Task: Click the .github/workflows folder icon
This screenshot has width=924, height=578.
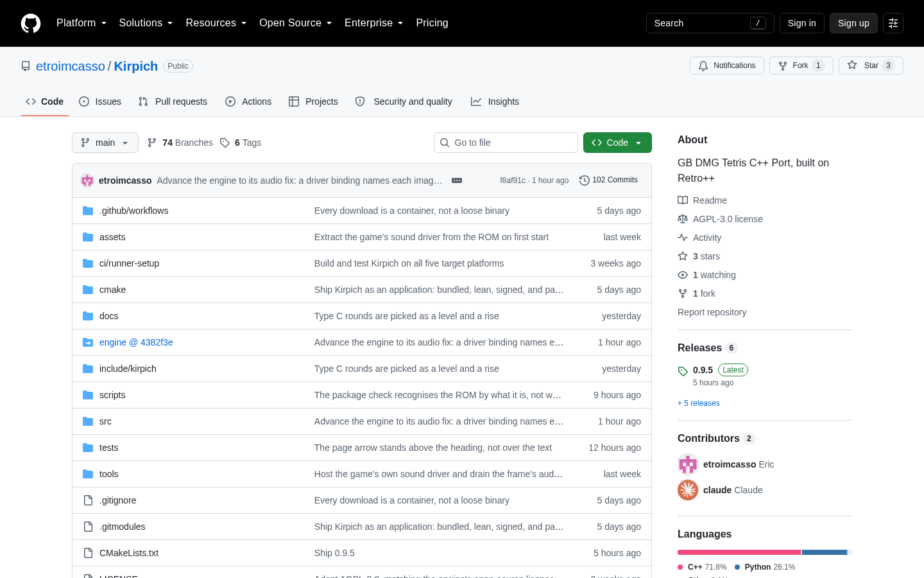Action: 88,211
